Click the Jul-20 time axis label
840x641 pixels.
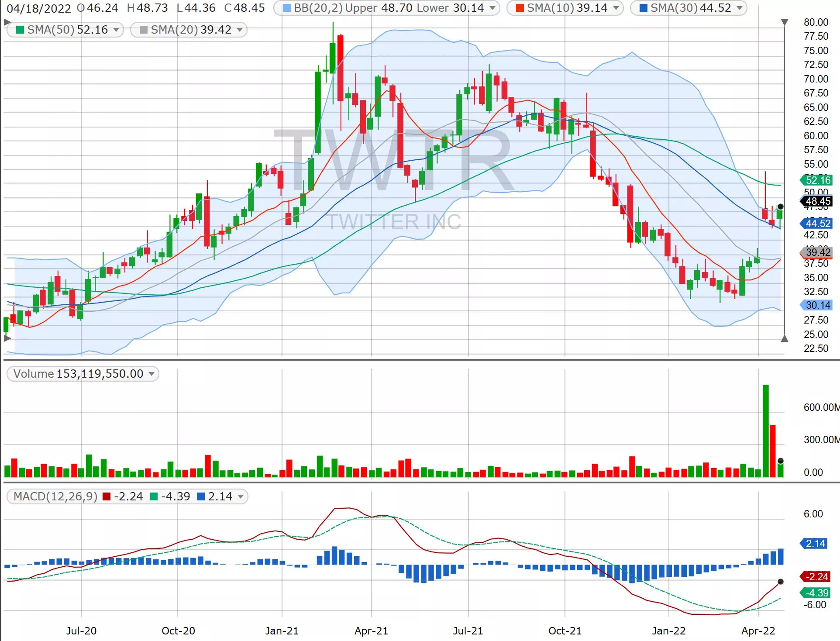[82, 631]
